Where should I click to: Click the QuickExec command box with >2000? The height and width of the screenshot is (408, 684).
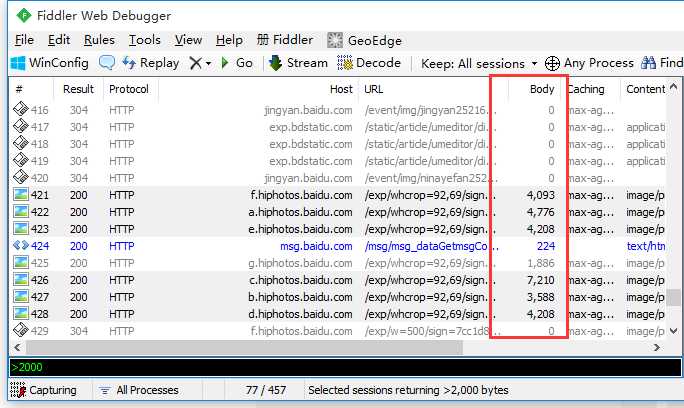345,367
